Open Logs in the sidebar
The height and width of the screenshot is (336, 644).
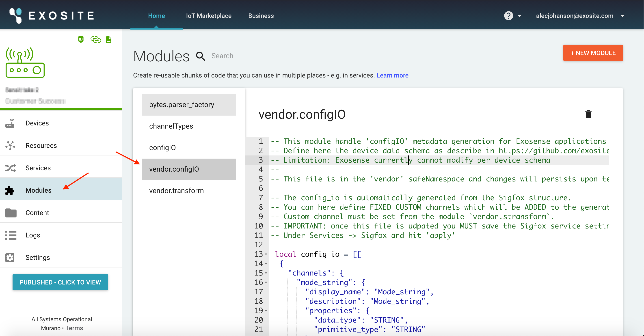click(x=61, y=235)
